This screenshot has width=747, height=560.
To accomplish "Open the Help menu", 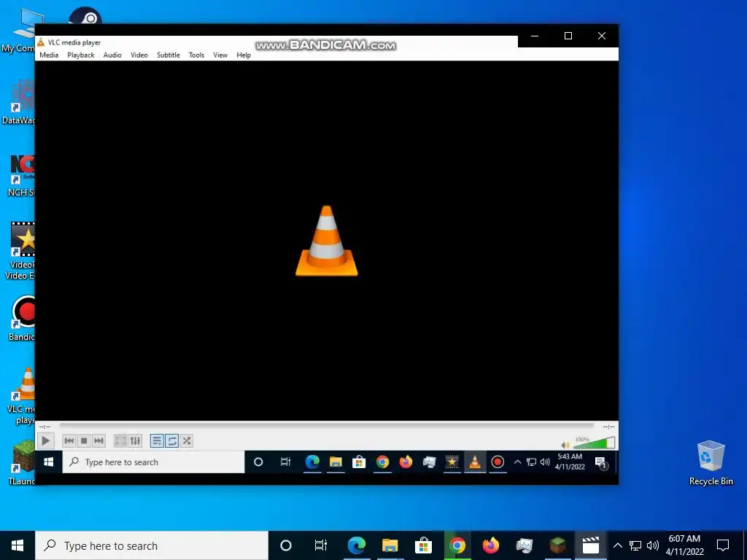I will [244, 55].
